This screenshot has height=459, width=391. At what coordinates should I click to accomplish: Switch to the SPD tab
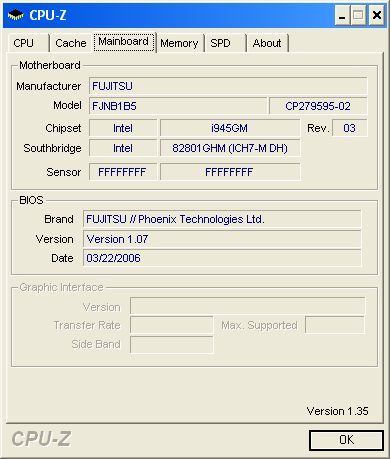[x=225, y=43]
